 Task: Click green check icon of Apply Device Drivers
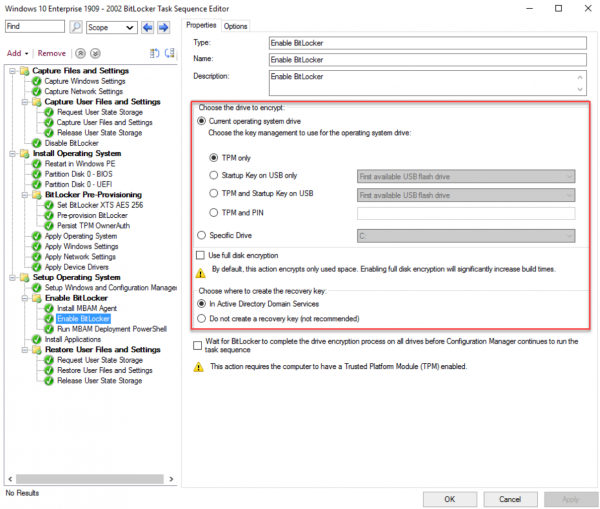[37, 267]
